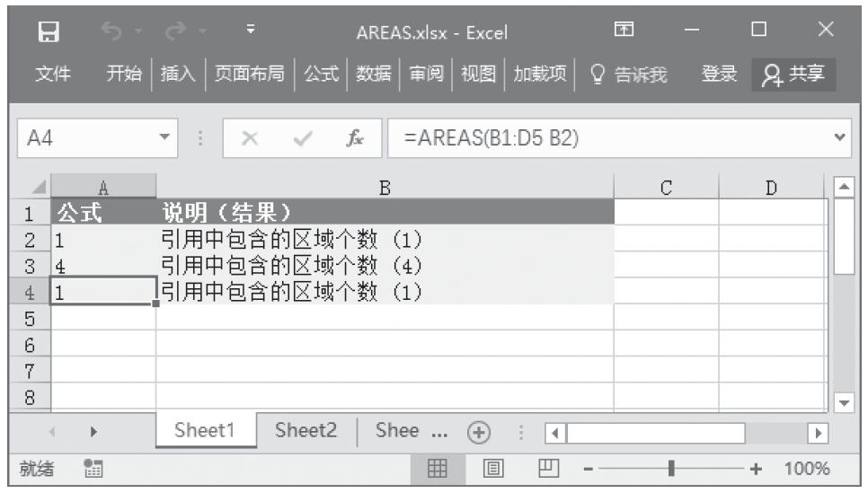Click the Select All corner triangle
The image size is (868, 493).
click(37, 187)
